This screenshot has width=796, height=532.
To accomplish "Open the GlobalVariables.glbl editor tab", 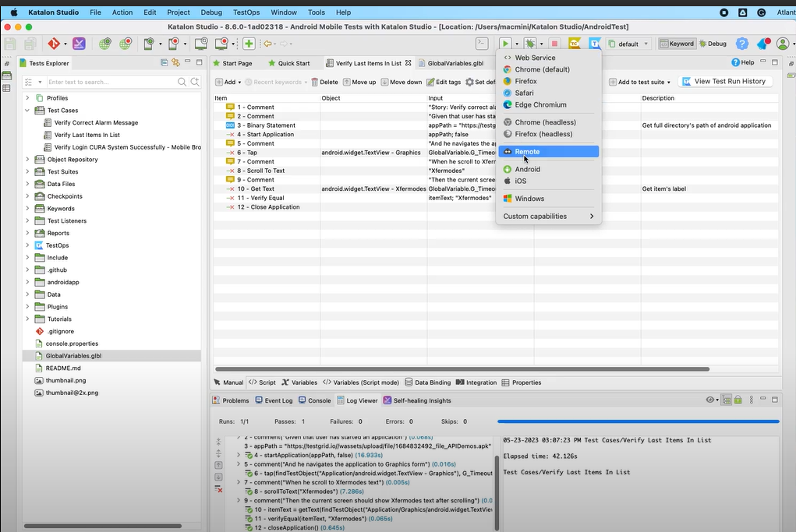I will [x=451, y=63].
